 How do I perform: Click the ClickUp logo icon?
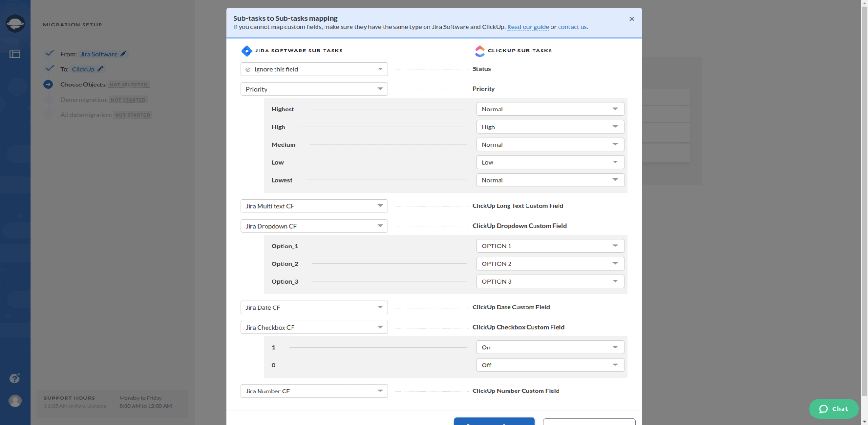pyautogui.click(x=480, y=51)
